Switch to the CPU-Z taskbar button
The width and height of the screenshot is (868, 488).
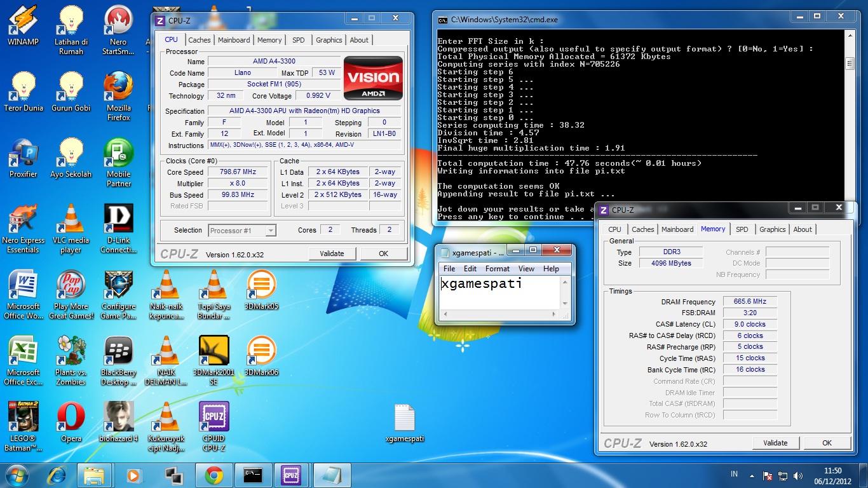pyautogui.click(x=291, y=475)
